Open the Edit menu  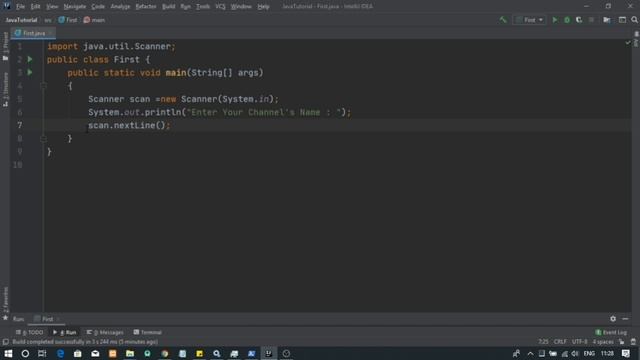point(36,7)
